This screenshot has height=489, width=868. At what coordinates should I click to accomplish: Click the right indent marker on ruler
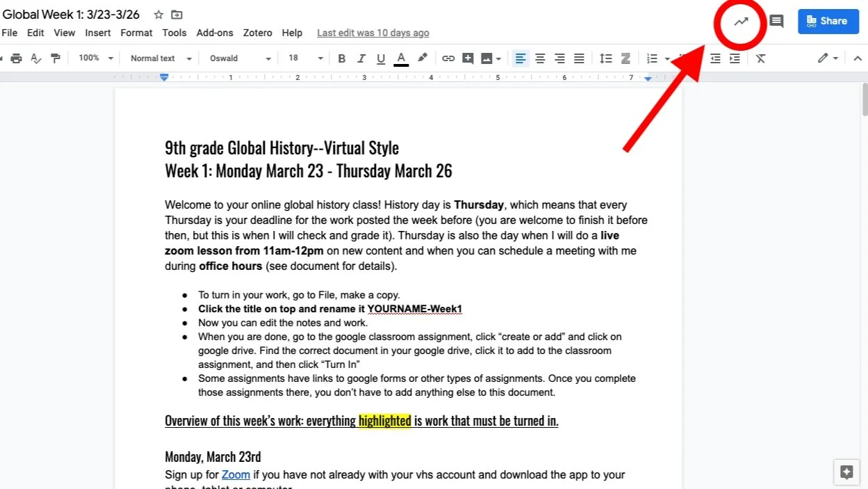point(648,79)
